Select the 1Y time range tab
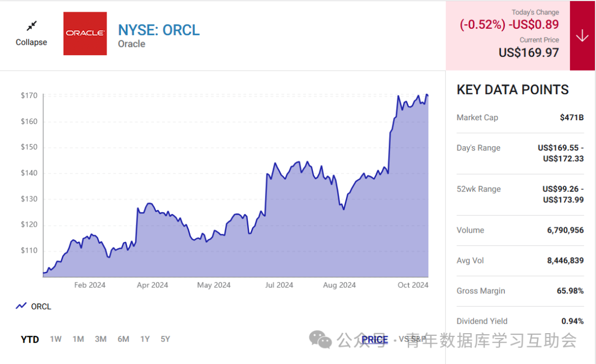This screenshot has height=364, width=596. click(145, 339)
